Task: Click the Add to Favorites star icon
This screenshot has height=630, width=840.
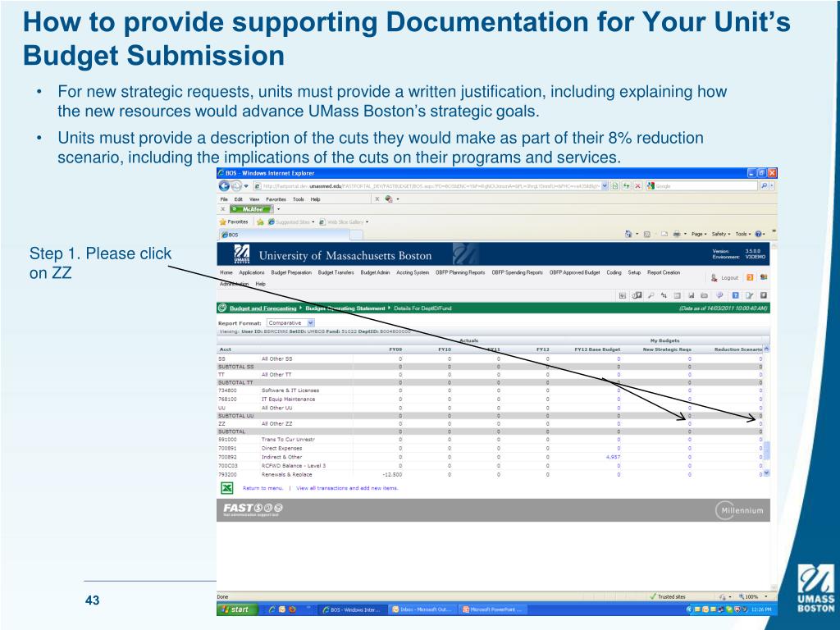Action: pos(260,221)
